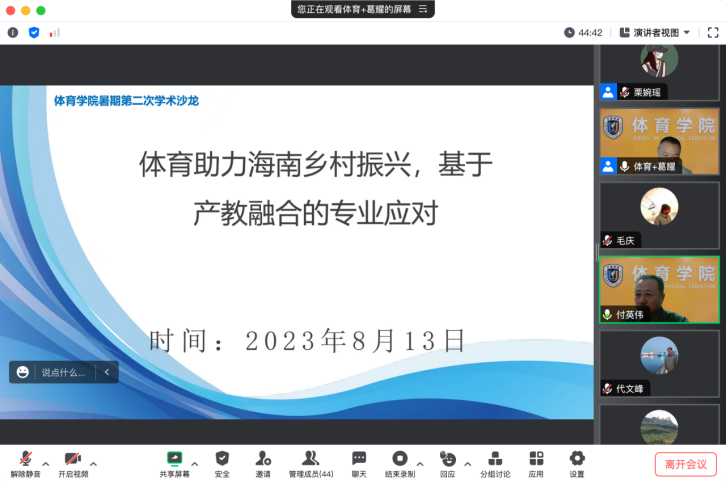Open the 应用 apps icon

point(536,462)
